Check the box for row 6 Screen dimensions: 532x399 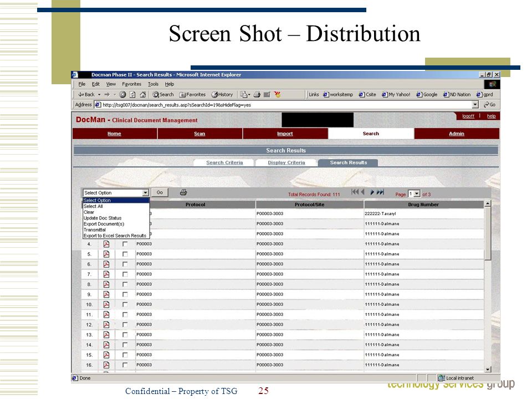point(125,264)
